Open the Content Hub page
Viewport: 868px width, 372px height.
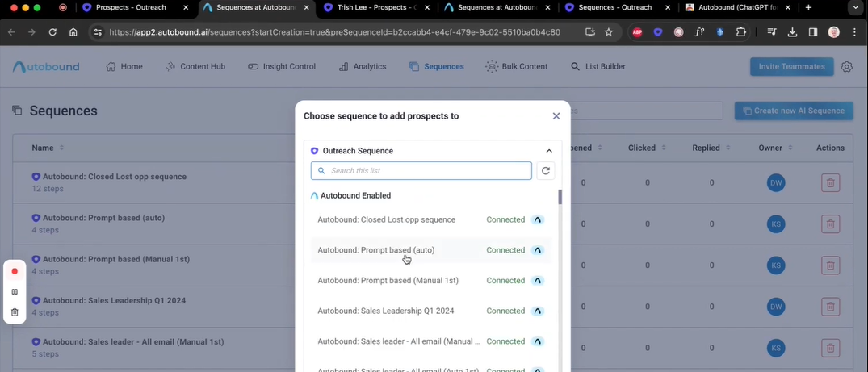pyautogui.click(x=195, y=66)
